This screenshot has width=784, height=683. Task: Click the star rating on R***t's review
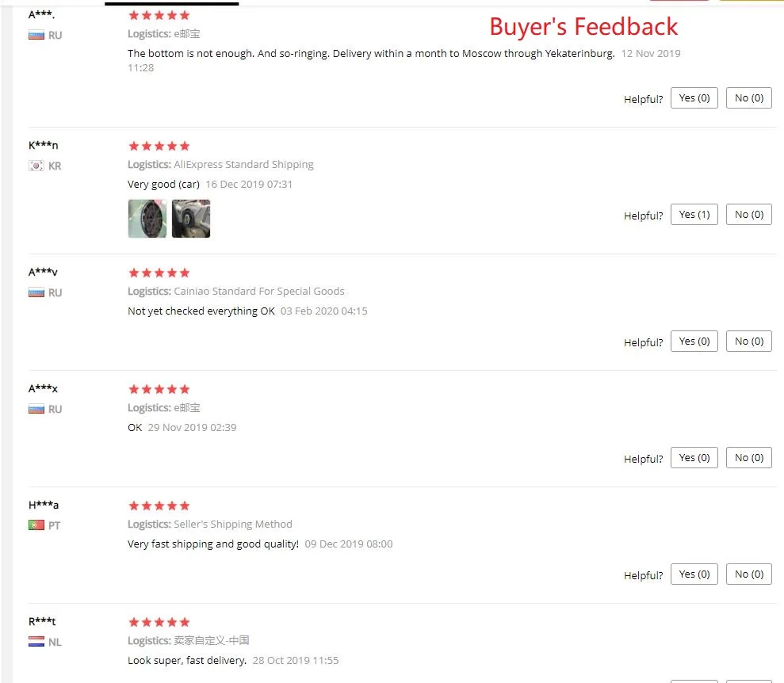[x=159, y=622]
